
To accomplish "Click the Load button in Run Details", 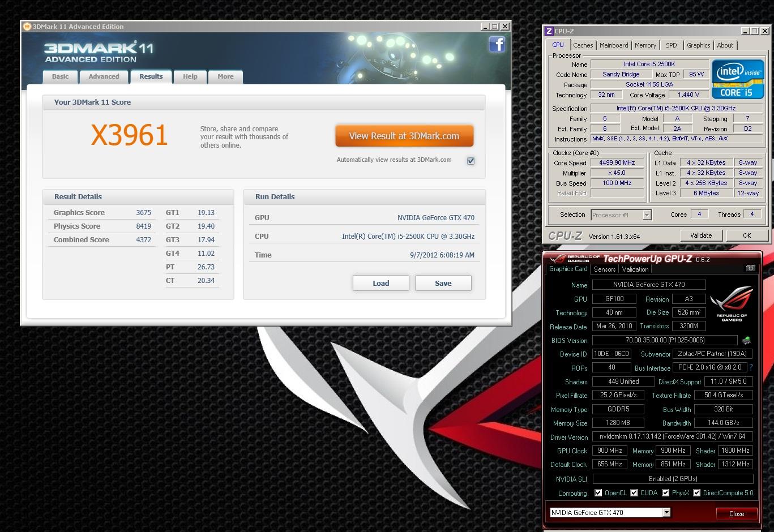I will click(x=381, y=283).
